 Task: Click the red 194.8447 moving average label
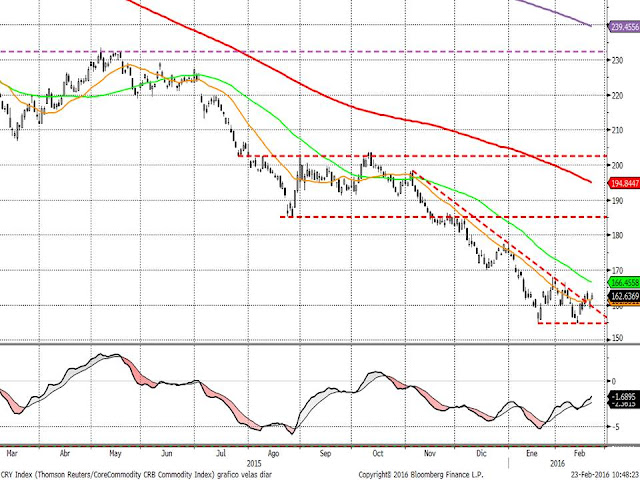pos(624,184)
